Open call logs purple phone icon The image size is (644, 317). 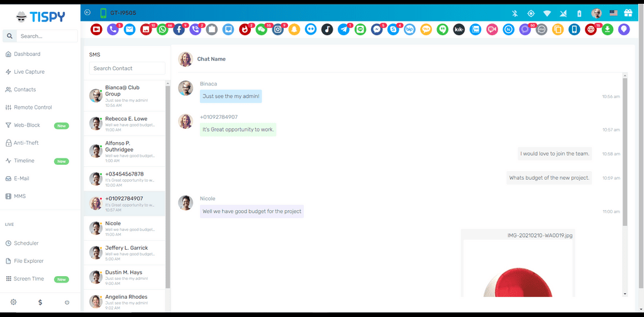113,29
